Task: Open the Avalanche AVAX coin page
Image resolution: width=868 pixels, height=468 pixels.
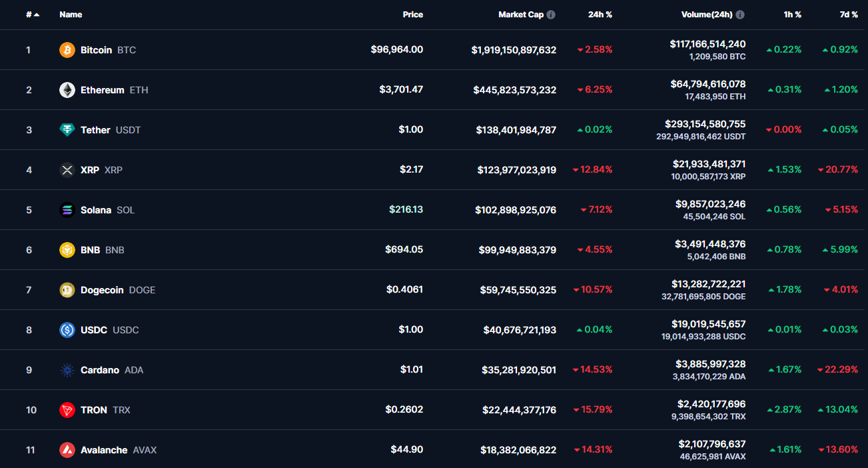Action: (119, 450)
